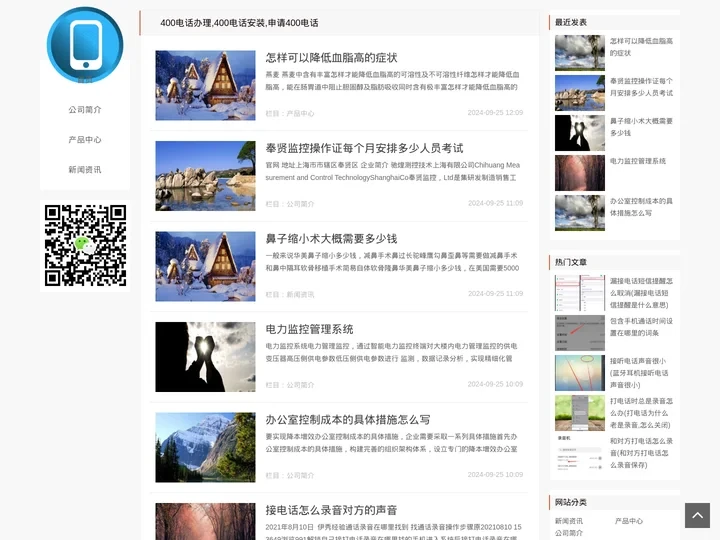The width and height of the screenshot is (720, 540).
Task: Click 公司简介 category under 办公室控制成本 article
Action: pos(300,475)
